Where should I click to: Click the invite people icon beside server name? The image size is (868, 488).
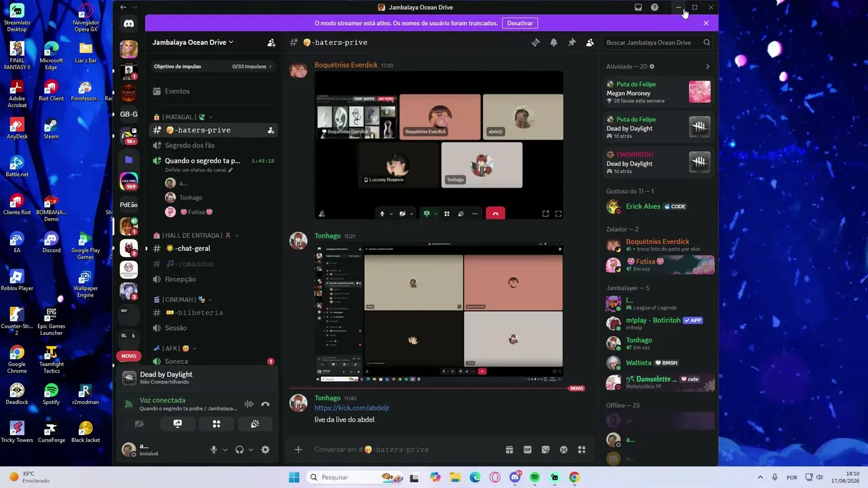click(271, 42)
